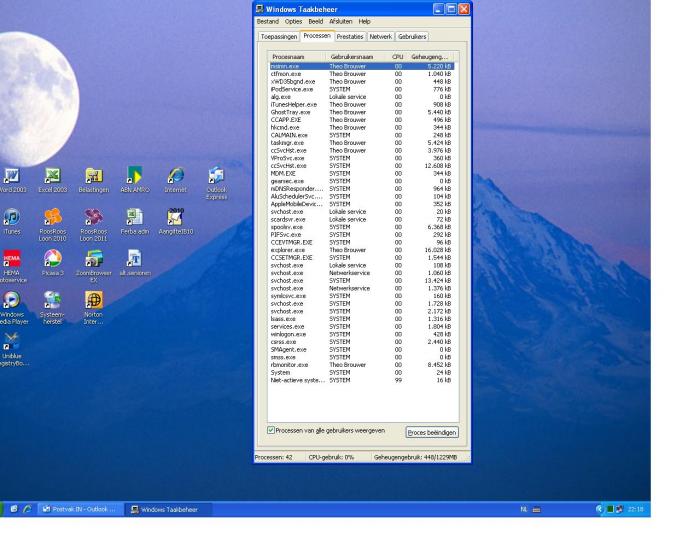Toggle 'Processen van alle gebruikers weergeven' checkbox
The height and width of the screenshot is (560, 700).
click(x=273, y=431)
